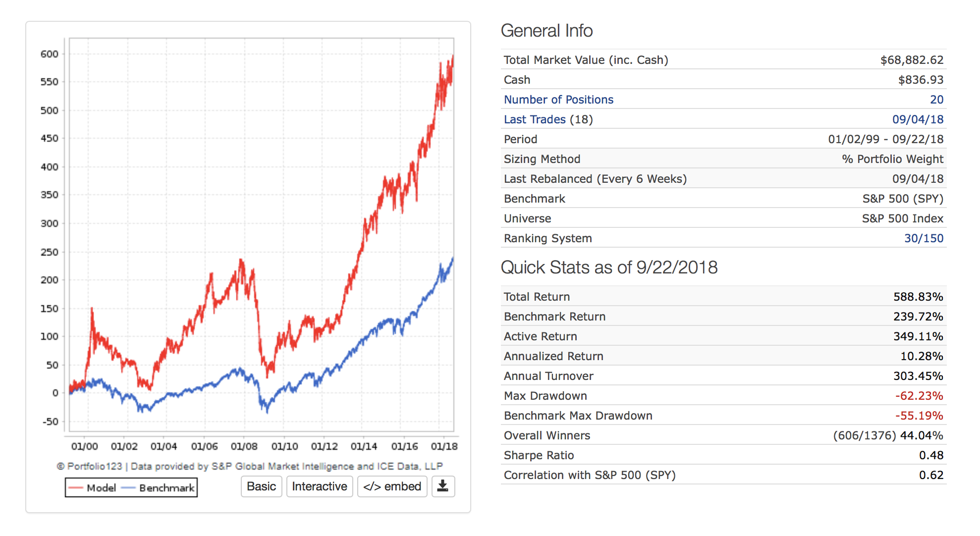
Task: Click the red Model legend line
Action: click(x=76, y=488)
